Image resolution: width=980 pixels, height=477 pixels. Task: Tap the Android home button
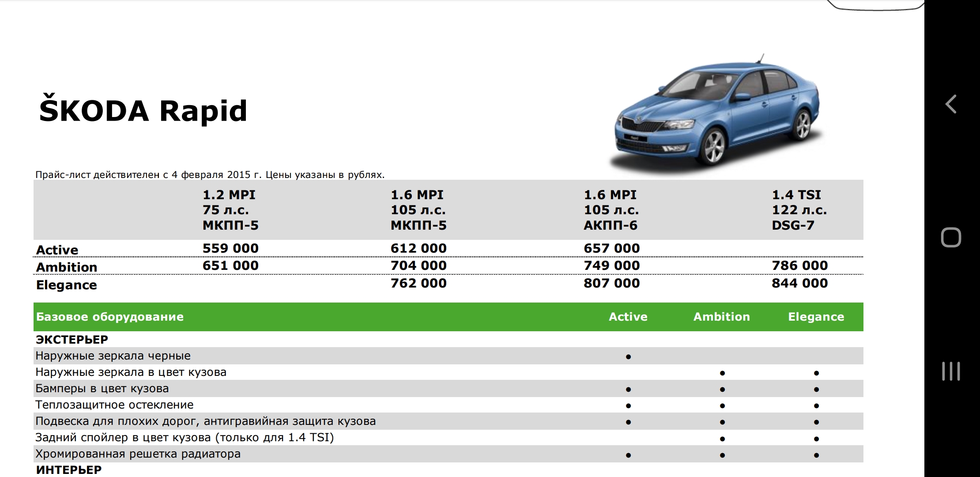click(x=951, y=238)
